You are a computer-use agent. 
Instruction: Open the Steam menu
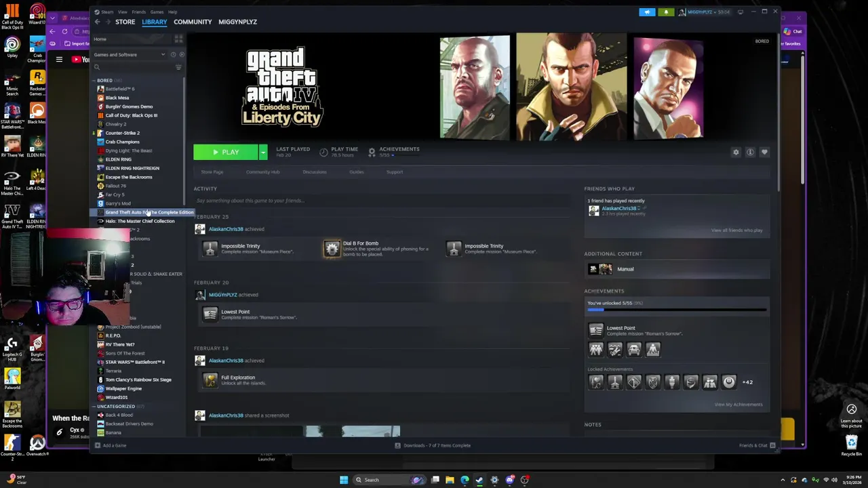pos(106,12)
